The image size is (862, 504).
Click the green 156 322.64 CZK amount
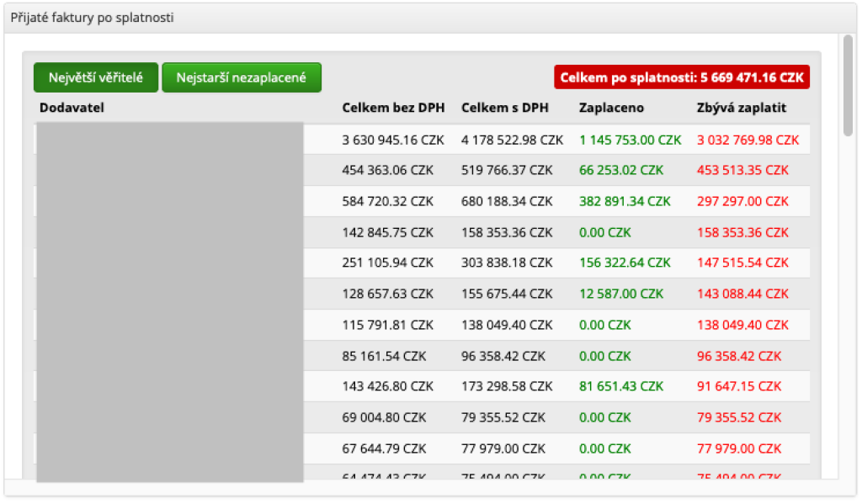(625, 263)
